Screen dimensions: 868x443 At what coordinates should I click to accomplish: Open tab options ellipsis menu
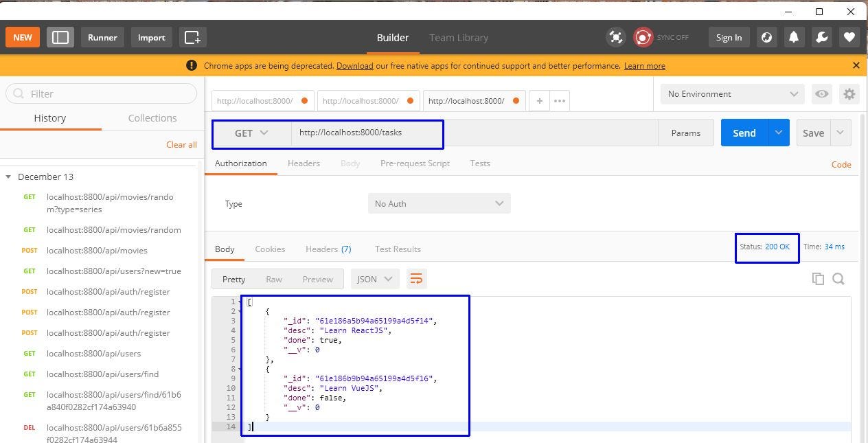[560, 101]
